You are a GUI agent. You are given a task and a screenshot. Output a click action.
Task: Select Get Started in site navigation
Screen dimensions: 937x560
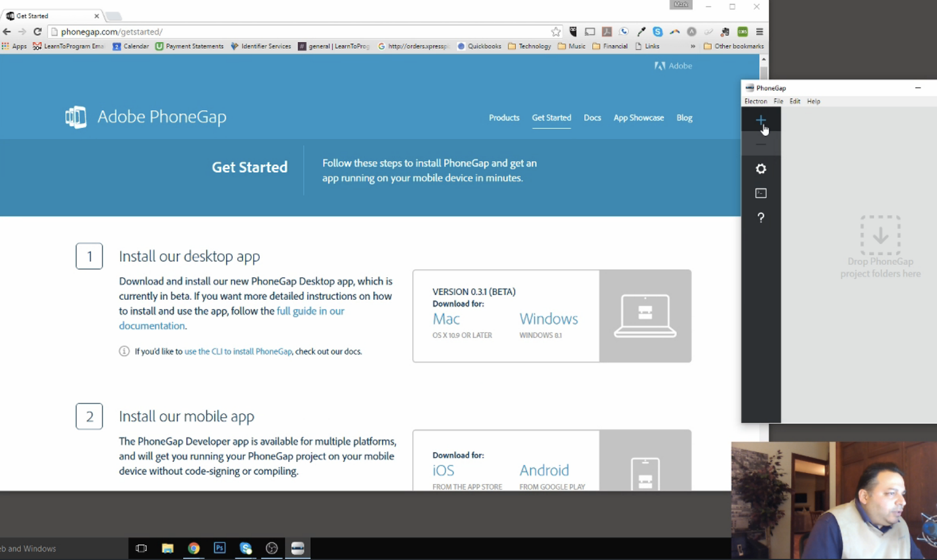point(551,118)
